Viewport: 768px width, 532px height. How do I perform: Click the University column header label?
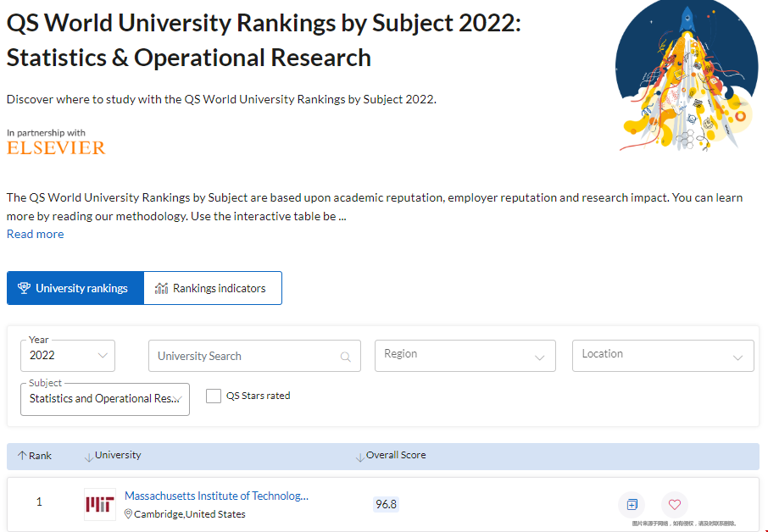pos(118,455)
